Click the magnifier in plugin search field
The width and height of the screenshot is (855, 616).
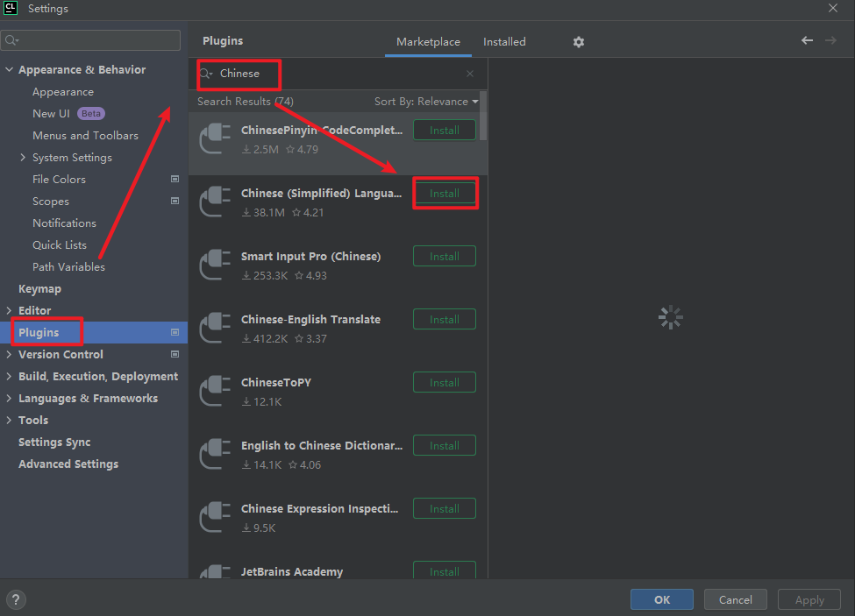point(206,74)
